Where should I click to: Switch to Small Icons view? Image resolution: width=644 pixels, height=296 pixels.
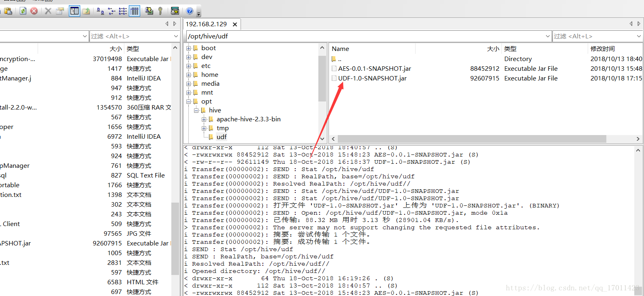pyautogui.click(x=112, y=11)
